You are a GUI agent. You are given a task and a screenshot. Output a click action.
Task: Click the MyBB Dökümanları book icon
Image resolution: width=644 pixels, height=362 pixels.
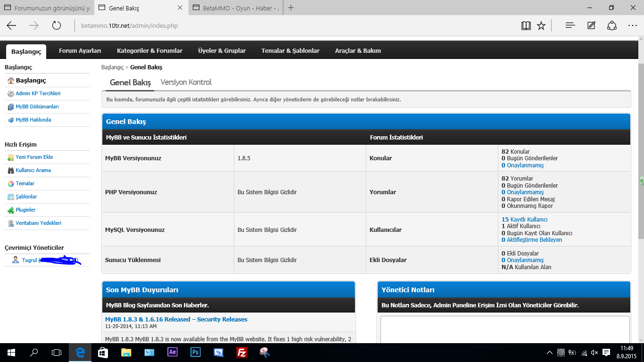click(x=11, y=107)
